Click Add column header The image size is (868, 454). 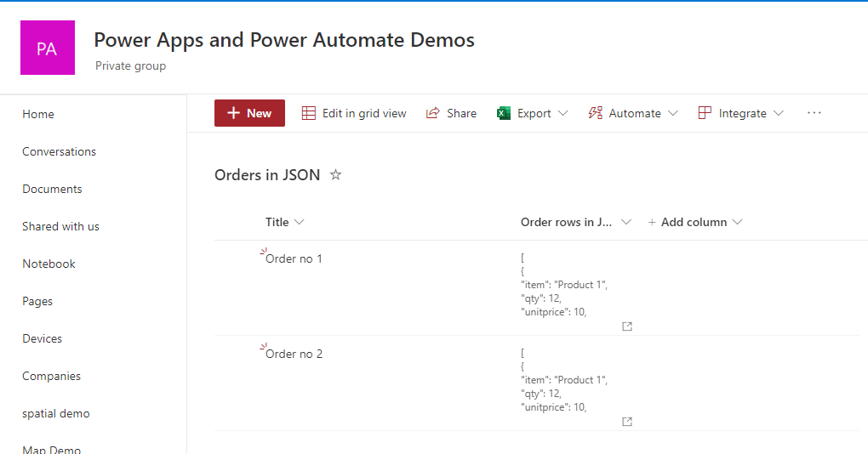[694, 222]
